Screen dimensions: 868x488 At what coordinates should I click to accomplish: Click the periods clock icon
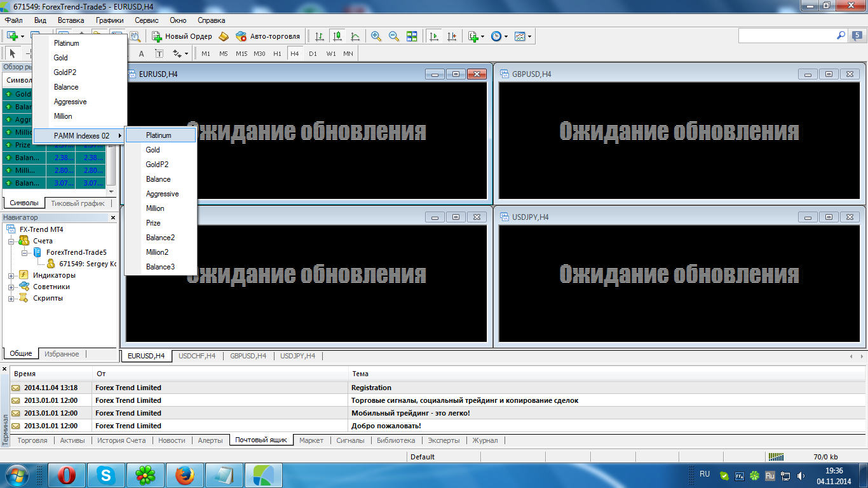pos(496,36)
